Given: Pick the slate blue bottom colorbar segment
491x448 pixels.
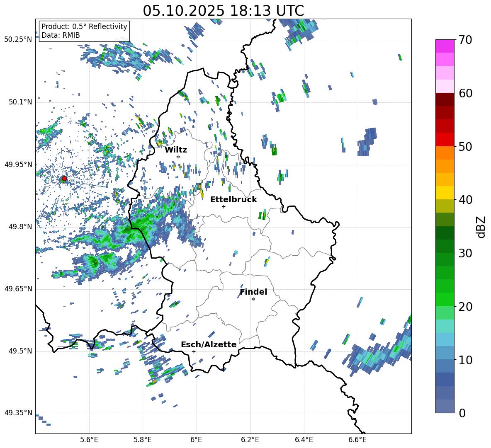Looking at the screenshot, I should click(445, 406).
